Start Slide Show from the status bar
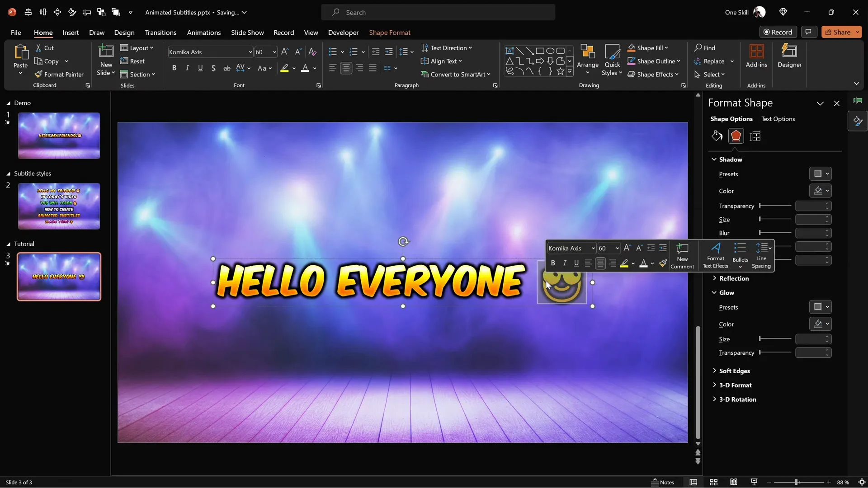The width and height of the screenshot is (868, 488). (x=754, y=482)
